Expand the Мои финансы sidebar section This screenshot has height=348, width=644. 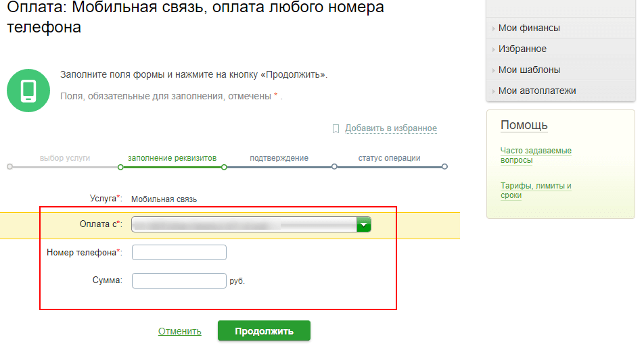pos(529,28)
